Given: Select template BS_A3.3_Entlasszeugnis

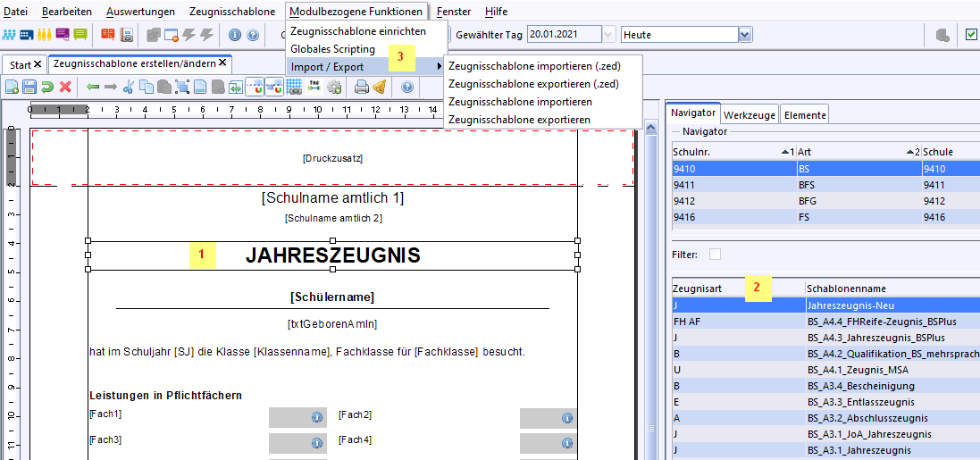Looking at the screenshot, I should tap(825, 402).
